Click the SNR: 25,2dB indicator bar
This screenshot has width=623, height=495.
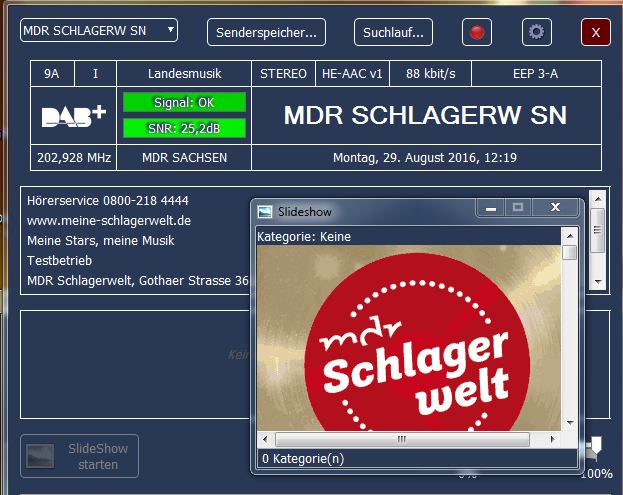click(184, 128)
